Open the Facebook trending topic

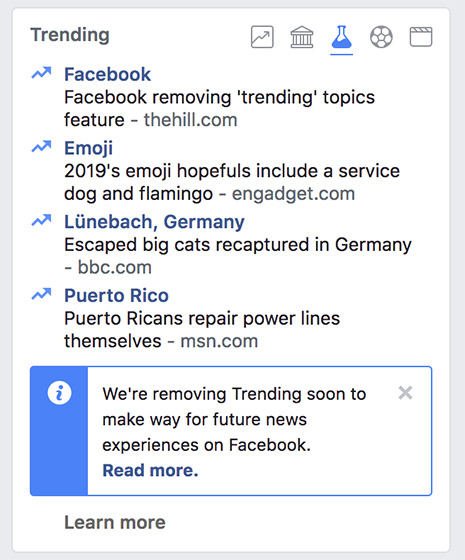[x=108, y=74]
